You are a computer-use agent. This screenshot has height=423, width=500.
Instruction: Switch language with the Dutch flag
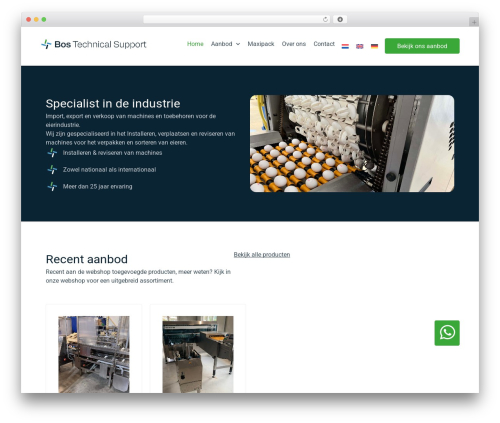(x=345, y=46)
